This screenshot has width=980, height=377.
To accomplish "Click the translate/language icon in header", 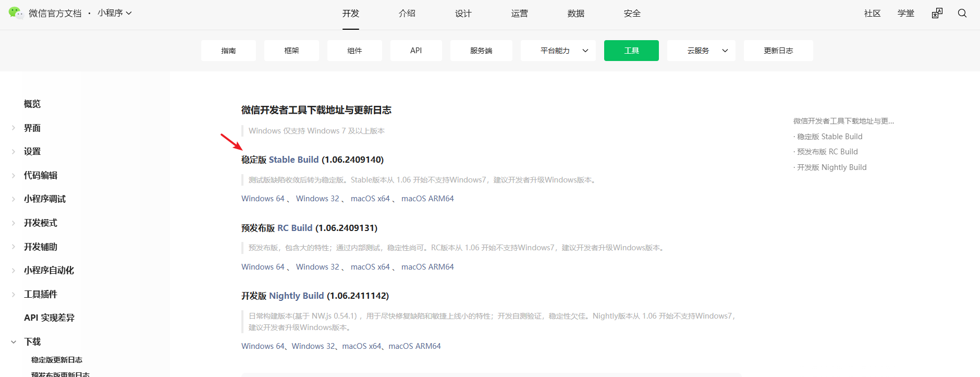I will (x=937, y=13).
